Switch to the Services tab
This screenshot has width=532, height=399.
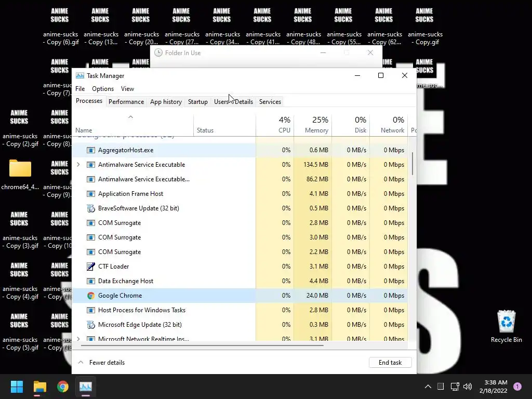click(x=270, y=102)
